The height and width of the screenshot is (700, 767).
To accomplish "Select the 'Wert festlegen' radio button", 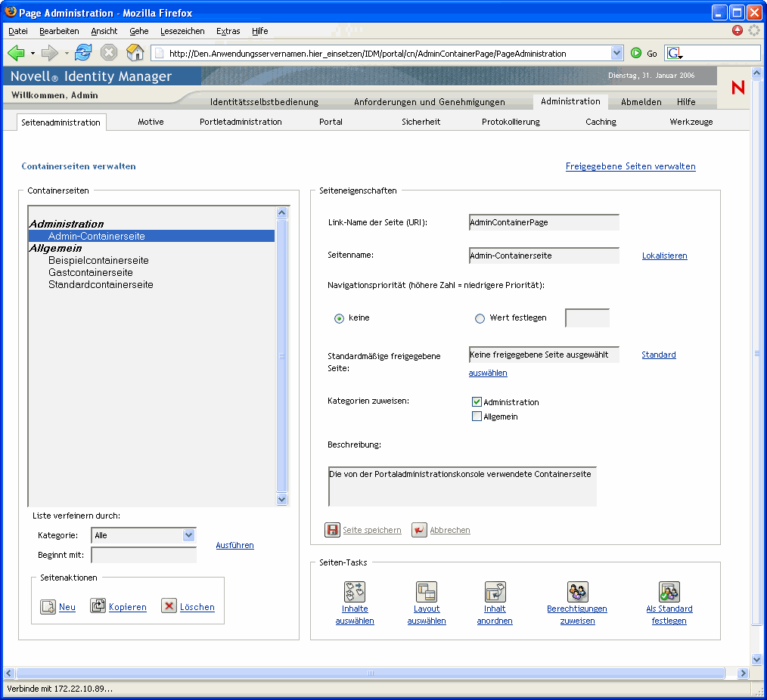I will (x=480, y=318).
